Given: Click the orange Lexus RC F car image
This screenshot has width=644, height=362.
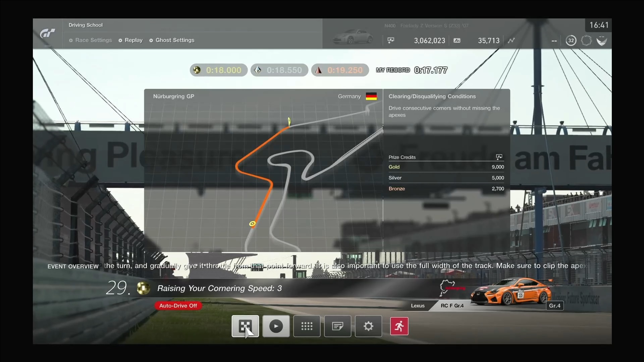Looking at the screenshot, I should tap(511, 291).
